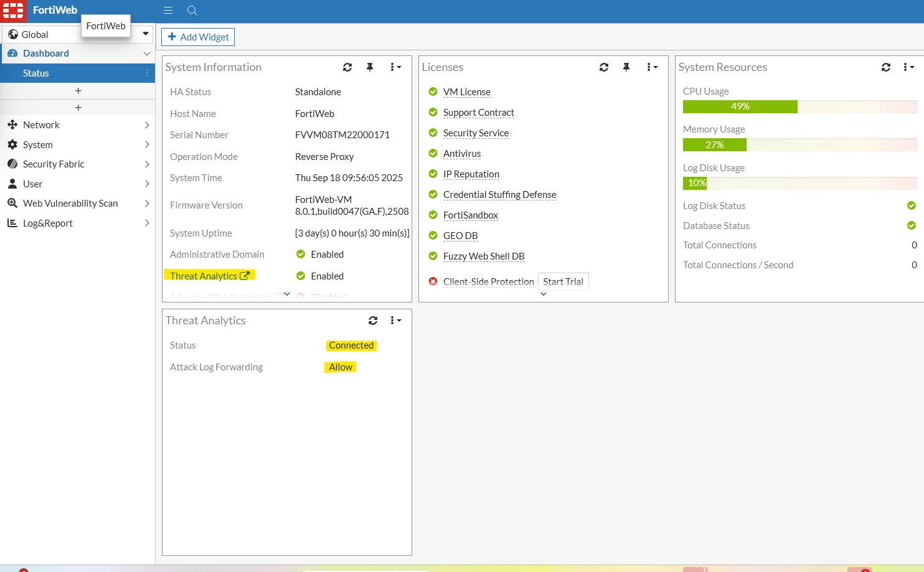
Task: Expand more rows in System Information widget
Action: (x=287, y=294)
